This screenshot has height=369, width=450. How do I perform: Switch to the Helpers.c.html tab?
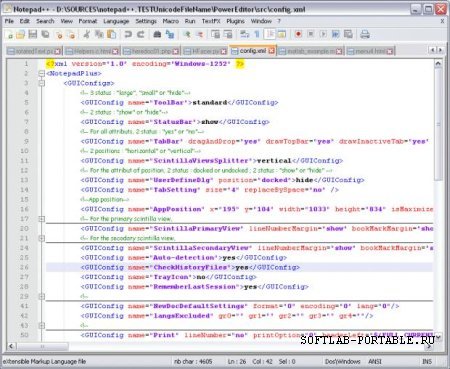92,51
